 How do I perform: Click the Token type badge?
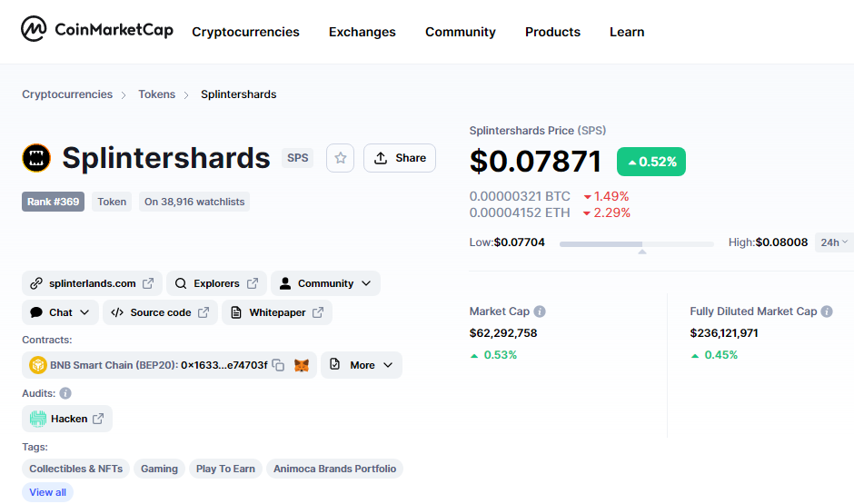[112, 202]
